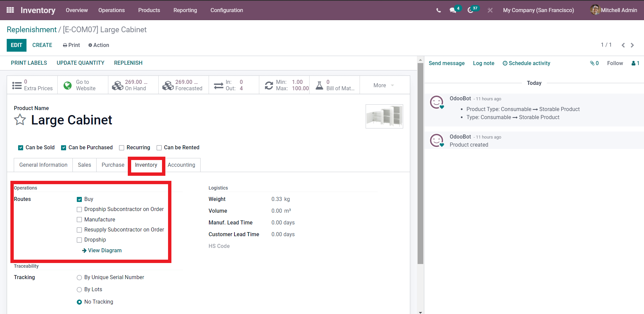Image resolution: width=644 pixels, height=314 pixels.
Task: Click the X debug icon in navbar
Action: (490, 10)
